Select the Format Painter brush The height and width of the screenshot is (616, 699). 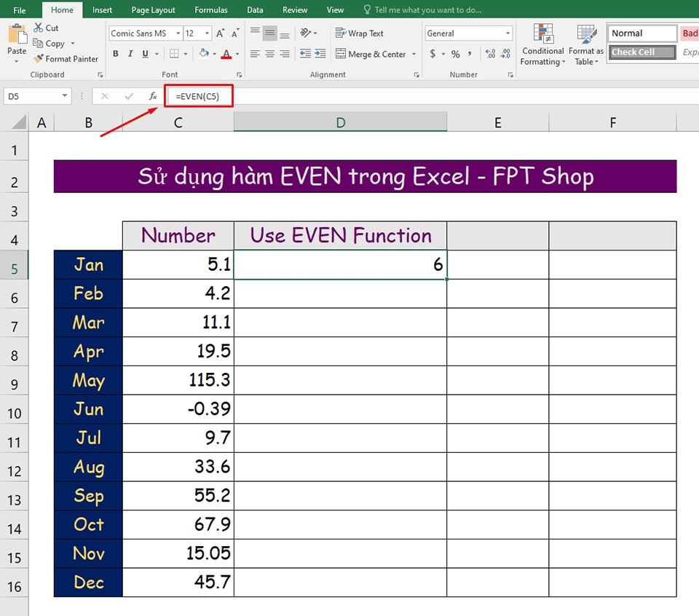pos(39,58)
